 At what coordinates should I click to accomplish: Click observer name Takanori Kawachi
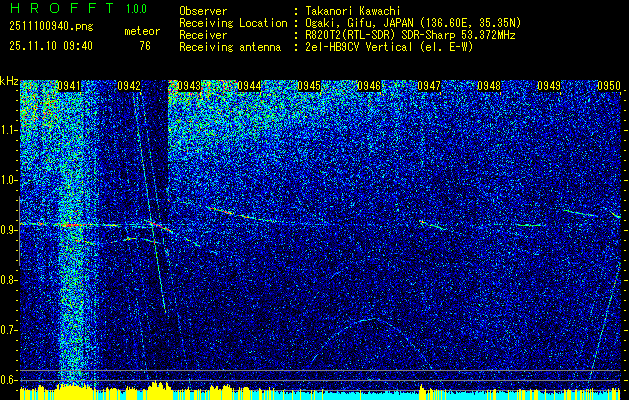point(353,11)
